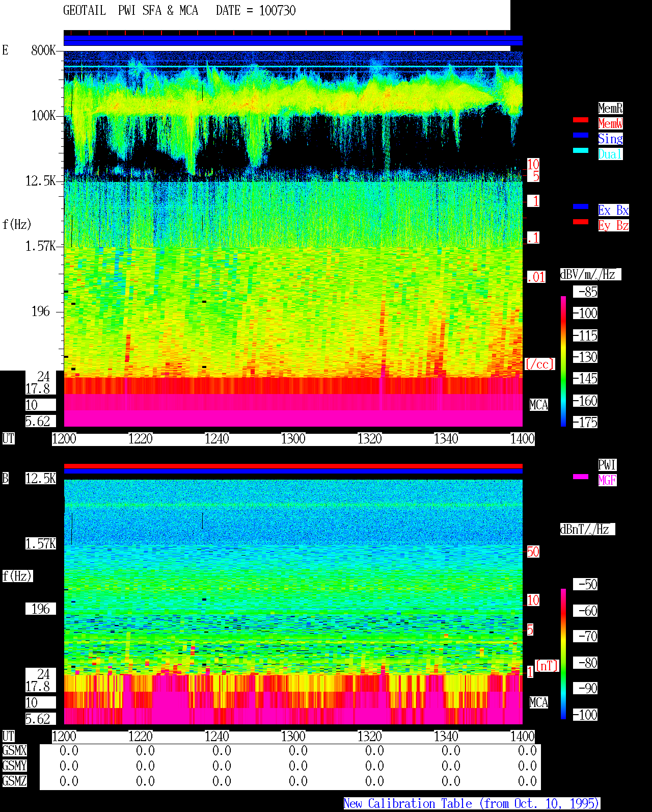
Task: Click the 1.57K label on the B panel
Action: [x=41, y=543]
